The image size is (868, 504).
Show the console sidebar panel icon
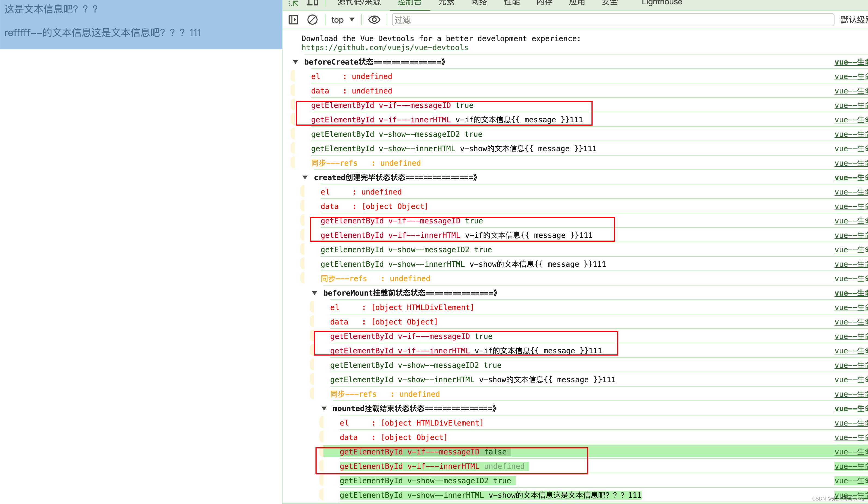tap(293, 20)
